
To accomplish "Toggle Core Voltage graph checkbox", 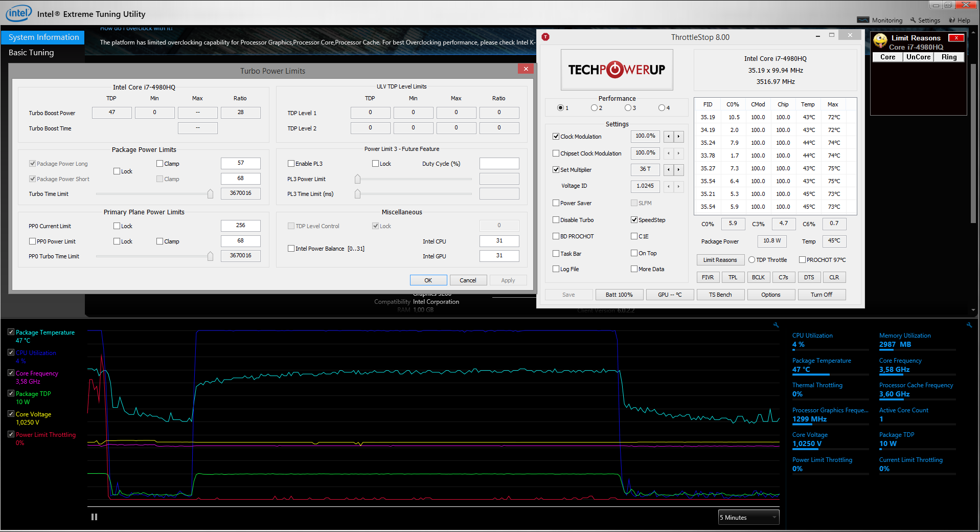I will tap(11, 414).
